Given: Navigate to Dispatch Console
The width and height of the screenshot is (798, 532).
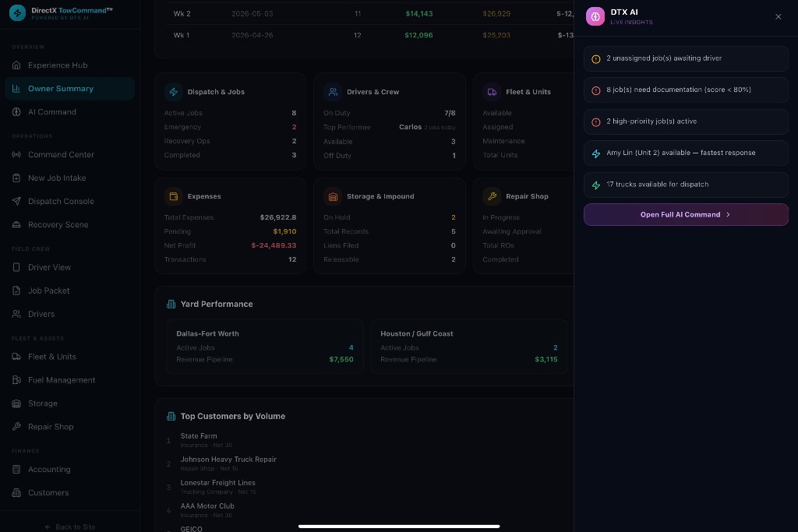Looking at the screenshot, I should pos(69,202).
